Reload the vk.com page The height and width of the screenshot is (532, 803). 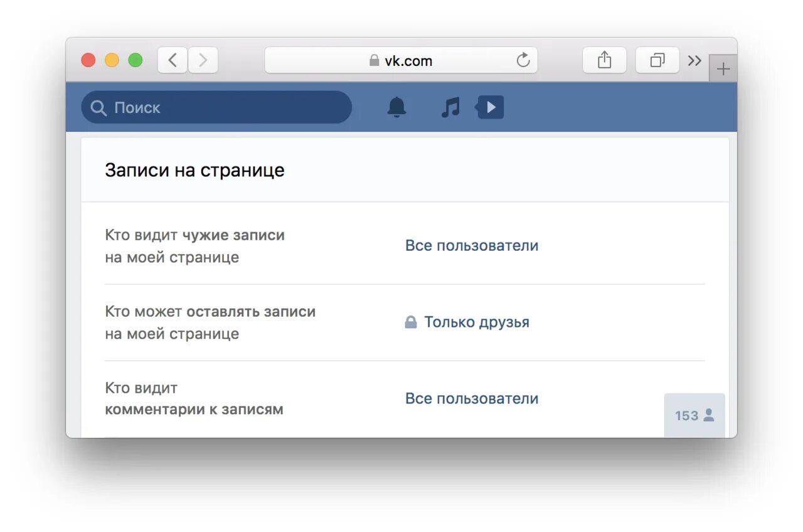523,60
